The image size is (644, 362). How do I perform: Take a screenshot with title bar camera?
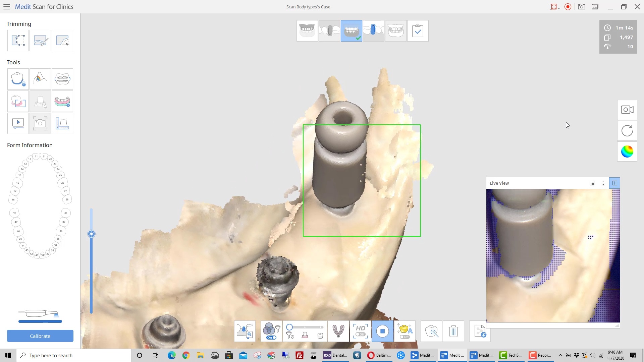[x=582, y=7]
